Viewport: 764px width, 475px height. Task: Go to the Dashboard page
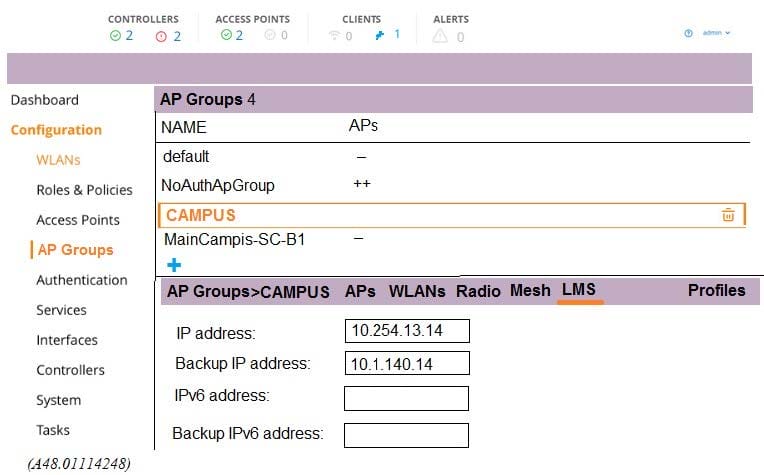(x=44, y=100)
